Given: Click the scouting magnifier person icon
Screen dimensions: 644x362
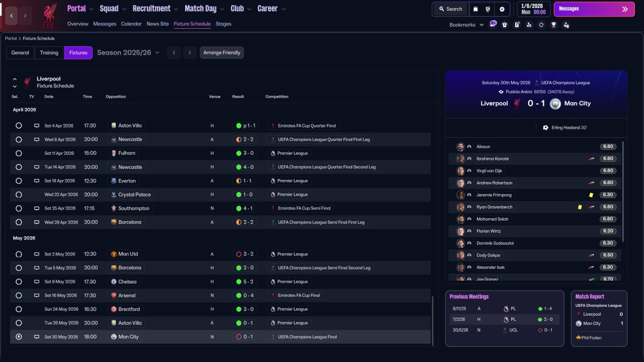Looking at the screenshot, I should click(x=529, y=25).
